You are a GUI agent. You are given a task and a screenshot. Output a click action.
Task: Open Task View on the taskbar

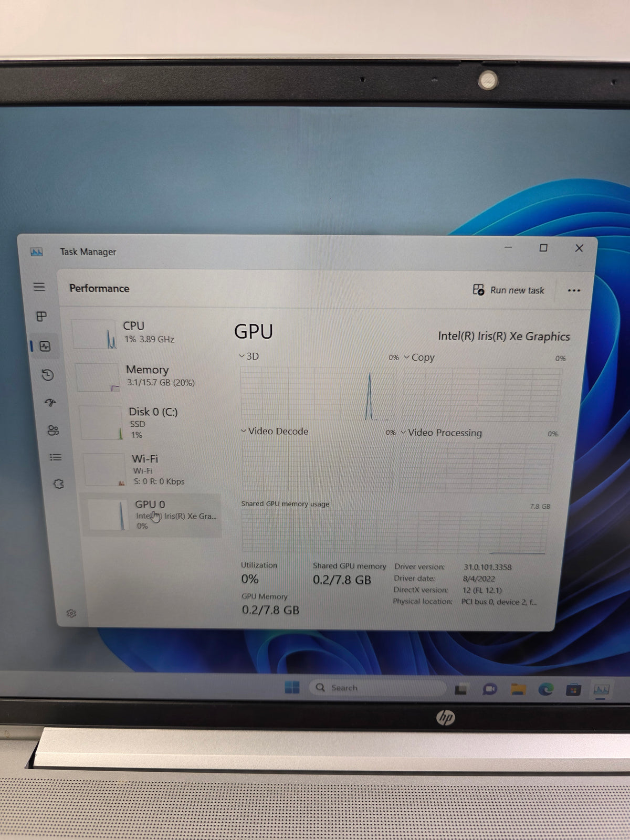tap(461, 689)
